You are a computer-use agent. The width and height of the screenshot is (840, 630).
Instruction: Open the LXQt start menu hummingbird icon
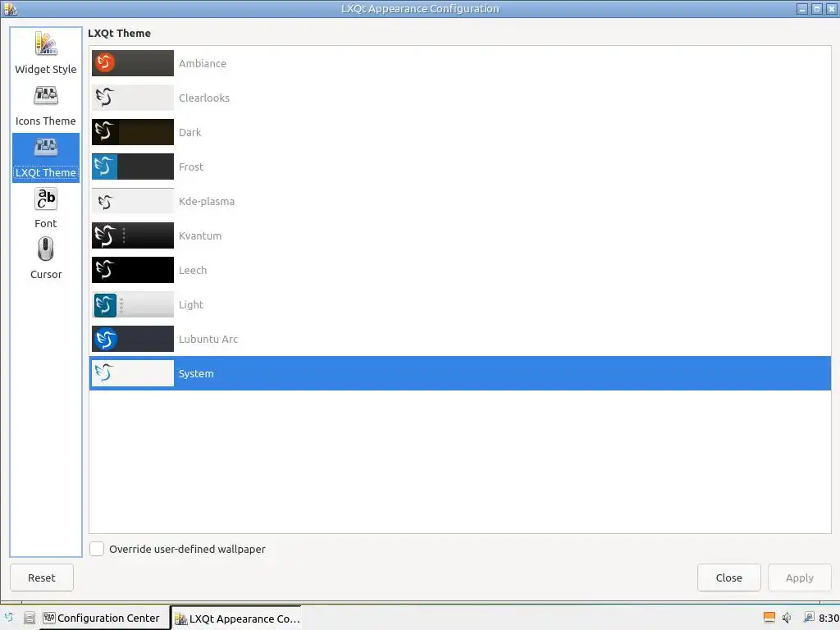tap(9, 618)
